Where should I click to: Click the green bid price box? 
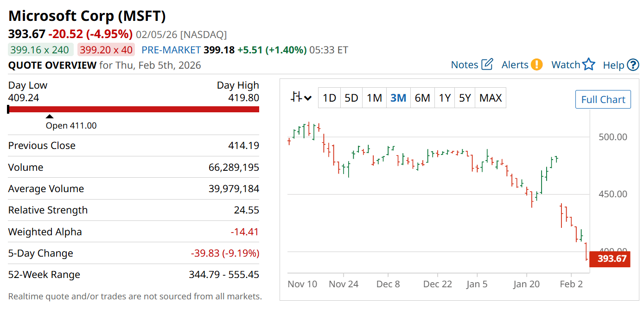coord(40,50)
